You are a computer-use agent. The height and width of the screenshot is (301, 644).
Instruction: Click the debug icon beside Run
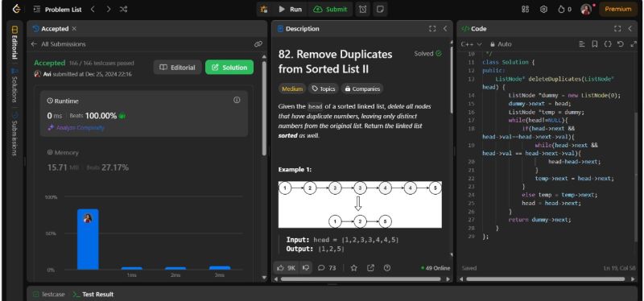pos(264,9)
